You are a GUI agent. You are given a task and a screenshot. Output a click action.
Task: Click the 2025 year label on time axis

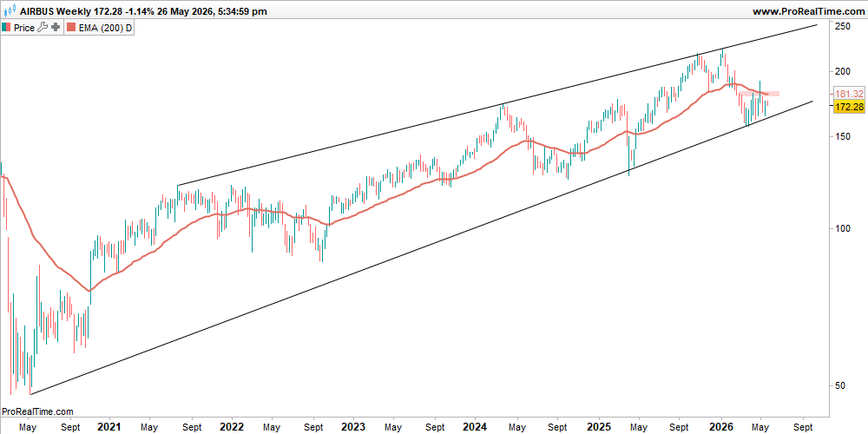pyautogui.click(x=598, y=427)
